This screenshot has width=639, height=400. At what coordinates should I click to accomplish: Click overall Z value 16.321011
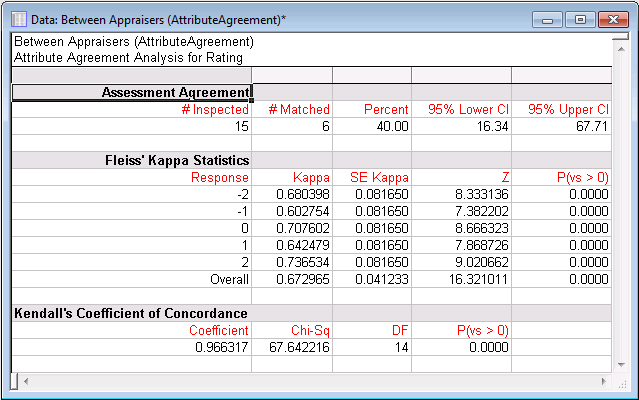point(462,279)
